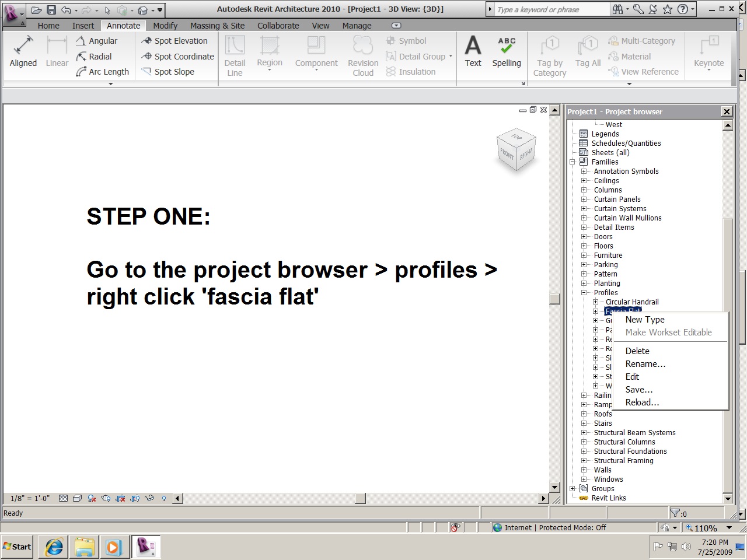Open Communication Center satellite icon
The height and width of the screenshot is (560, 747).
pos(653,9)
